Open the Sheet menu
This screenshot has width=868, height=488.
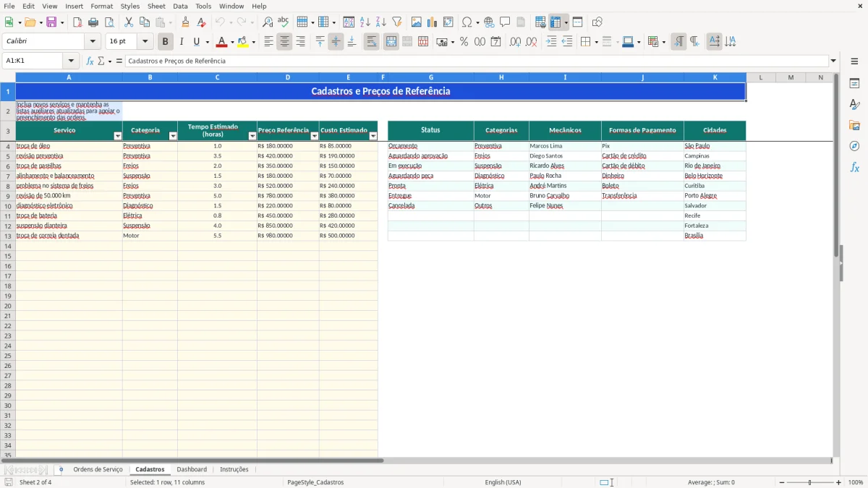[x=156, y=6]
